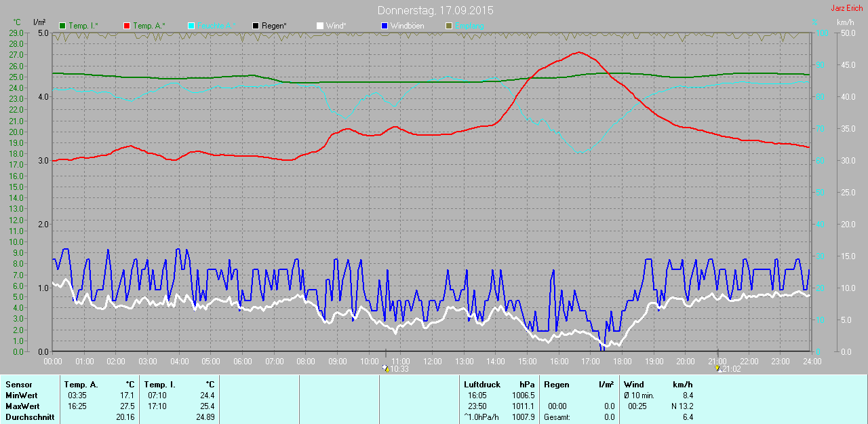Viewport: 868px width, 424px height.
Task: Select the Regen legend label
Action: click(x=274, y=26)
